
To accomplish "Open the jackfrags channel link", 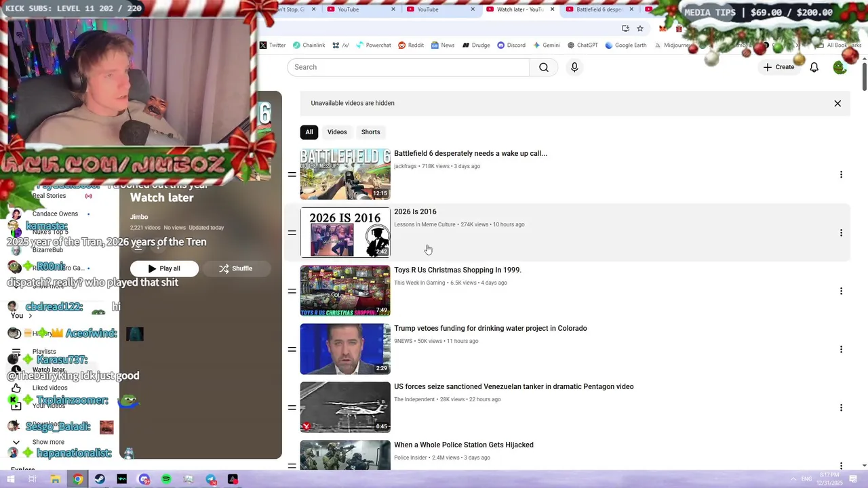I will click(x=405, y=166).
